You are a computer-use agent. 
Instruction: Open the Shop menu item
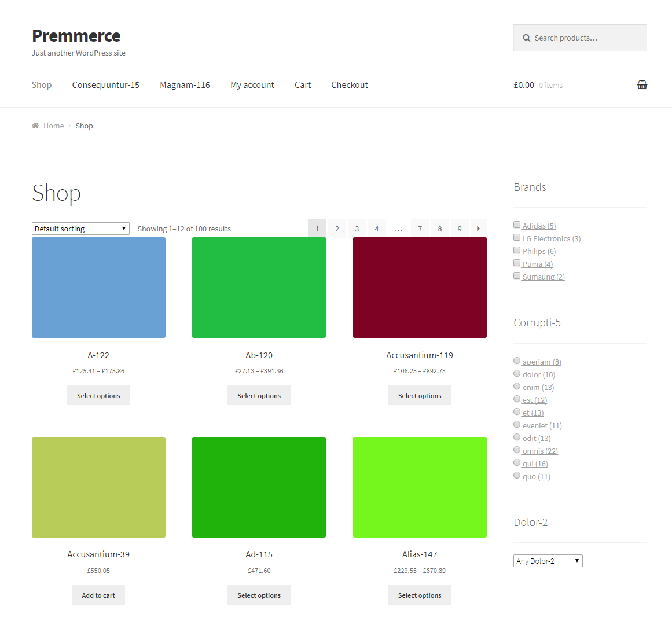point(42,85)
